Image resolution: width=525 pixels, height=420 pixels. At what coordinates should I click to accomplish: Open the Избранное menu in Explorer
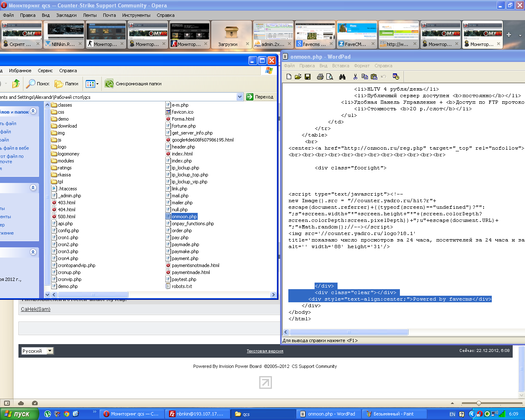click(x=20, y=71)
